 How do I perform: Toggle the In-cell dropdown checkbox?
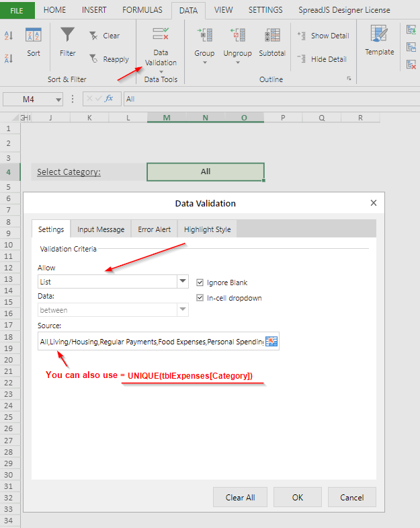coord(200,298)
